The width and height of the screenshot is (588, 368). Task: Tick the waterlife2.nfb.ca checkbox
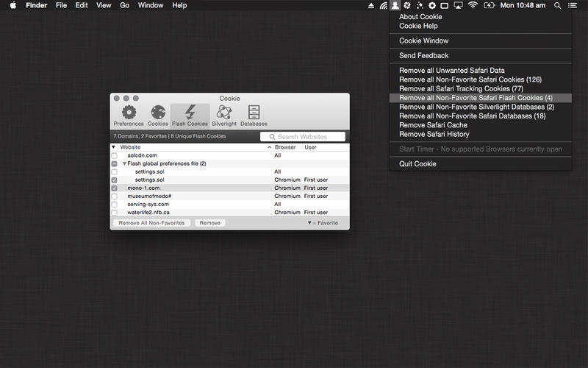115,213
